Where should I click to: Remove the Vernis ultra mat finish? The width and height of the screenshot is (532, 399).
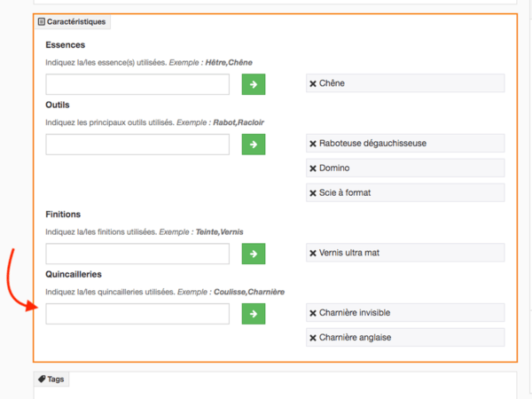(313, 253)
